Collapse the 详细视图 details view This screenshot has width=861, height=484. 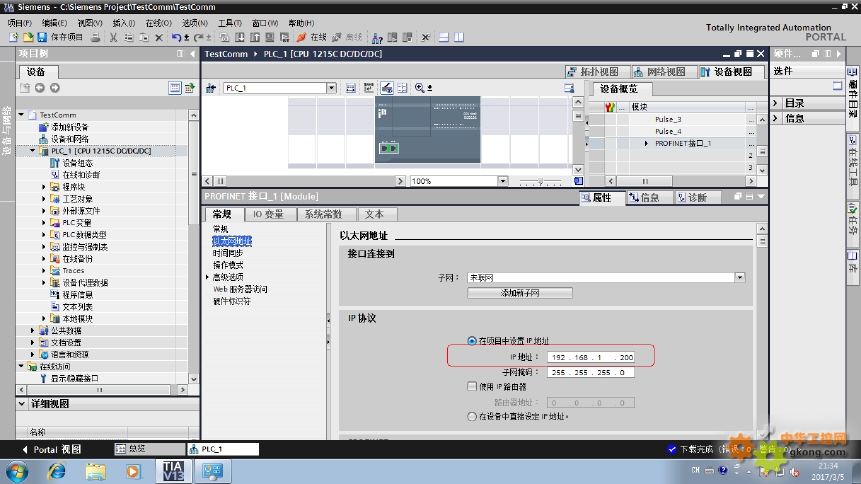[x=21, y=404]
